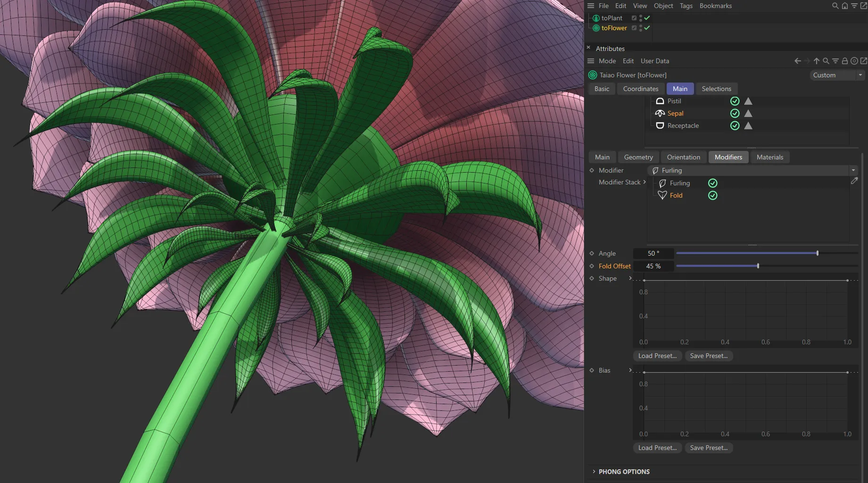Open the Custom preset dropdown
Screen dimensions: 868x483
pos(860,75)
